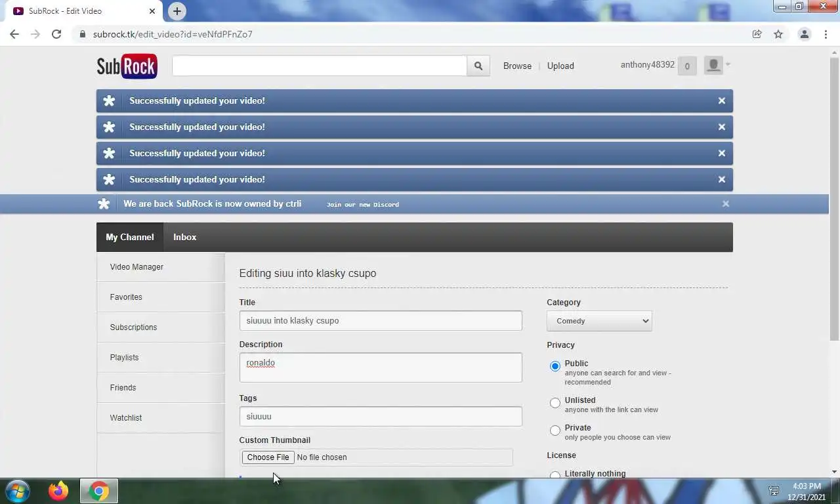Click the Choose File button
840x504 pixels.
tap(268, 457)
